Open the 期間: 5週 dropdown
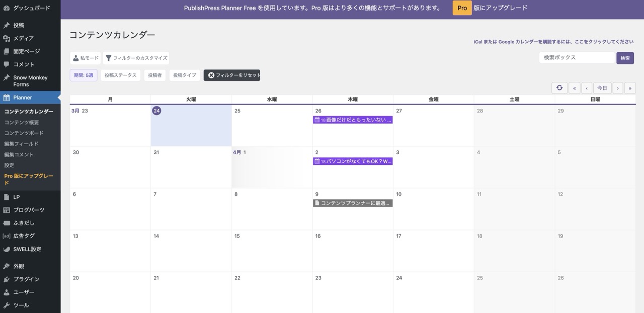Viewport: 644px width, 313px height. point(84,75)
